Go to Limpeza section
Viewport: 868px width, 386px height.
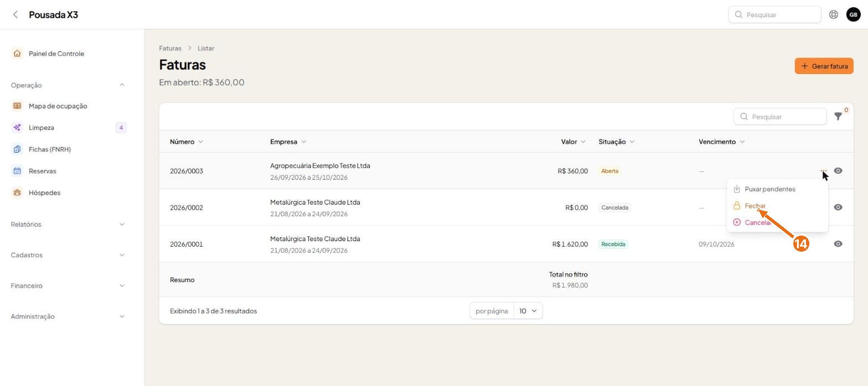point(42,128)
